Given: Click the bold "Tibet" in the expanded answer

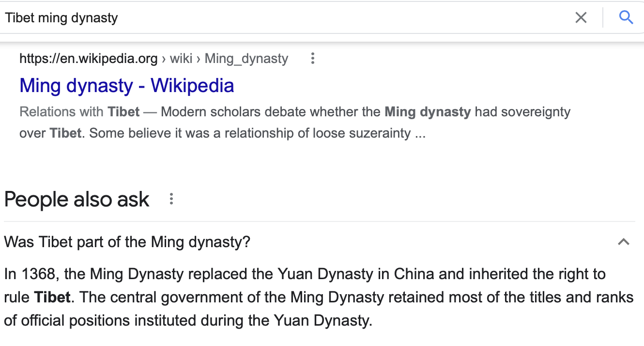Looking at the screenshot, I should 52,297.
